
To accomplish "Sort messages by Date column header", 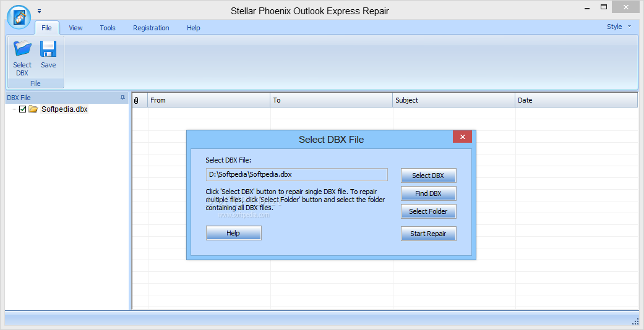I will tap(576, 100).
